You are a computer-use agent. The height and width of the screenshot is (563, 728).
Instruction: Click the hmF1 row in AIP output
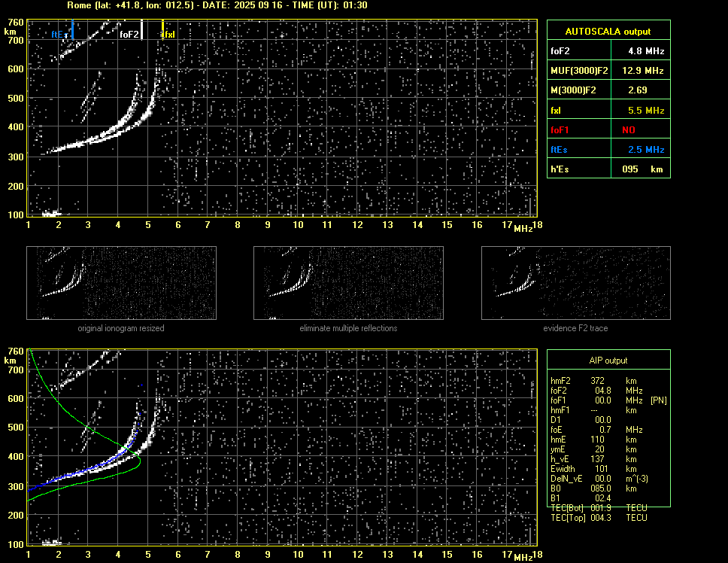pos(594,410)
